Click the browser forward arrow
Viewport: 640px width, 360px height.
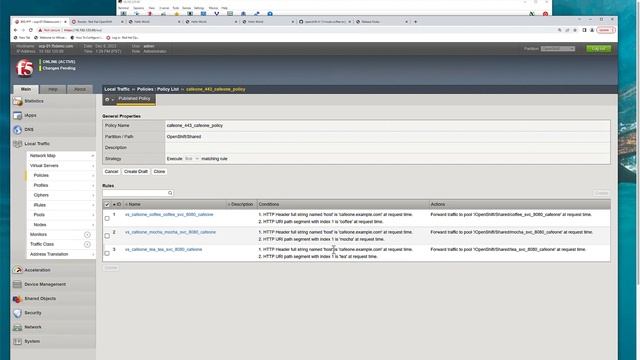(x=23, y=30)
